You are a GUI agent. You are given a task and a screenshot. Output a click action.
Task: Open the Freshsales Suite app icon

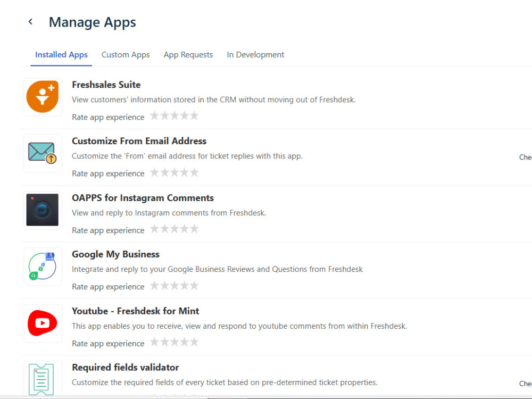[43, 97]
